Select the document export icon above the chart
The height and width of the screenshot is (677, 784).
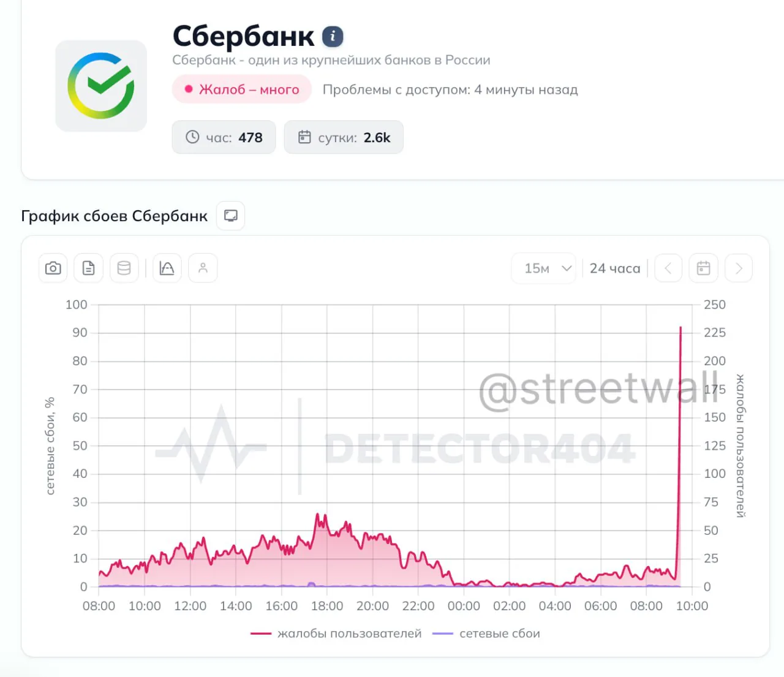[88, 268]
